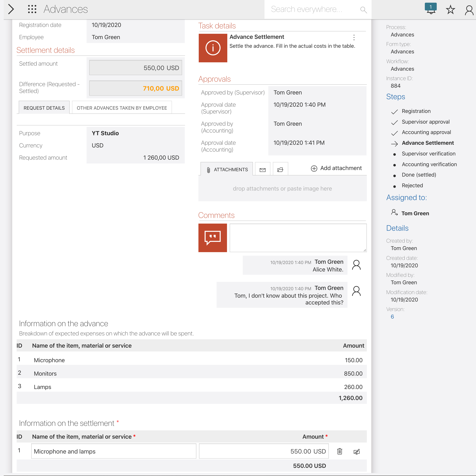
Task: Delete the Microphone and lamps row
Action: 339,451
